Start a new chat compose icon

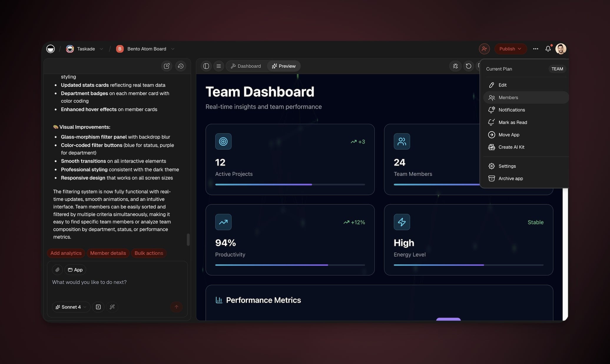(167, 66)
